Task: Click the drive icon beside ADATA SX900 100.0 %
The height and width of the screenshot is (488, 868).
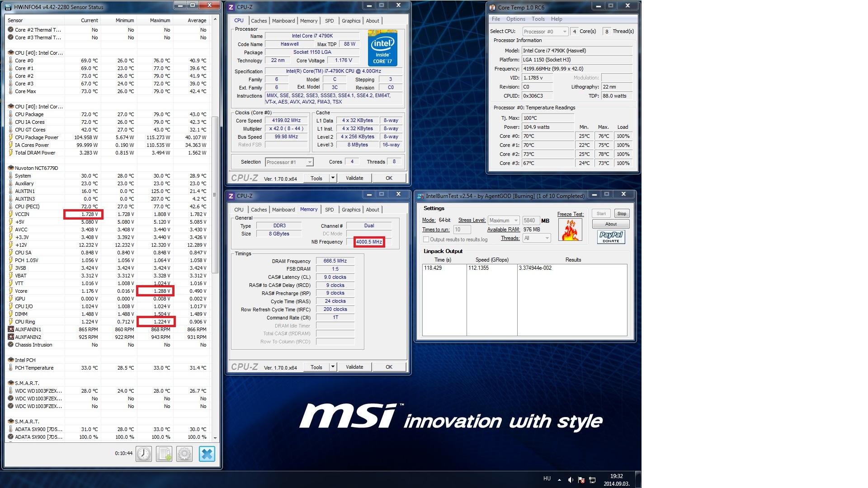Action: point(11,437)
